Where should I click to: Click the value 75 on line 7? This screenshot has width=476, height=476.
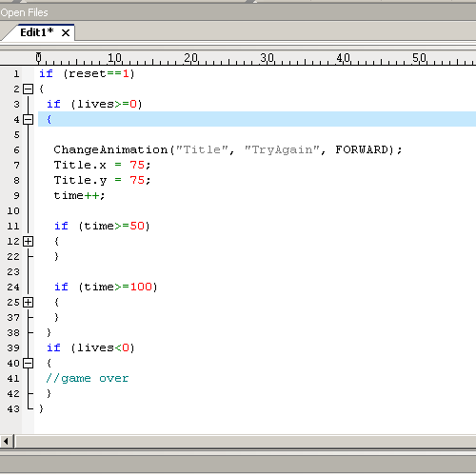click(x=137, y=165)
